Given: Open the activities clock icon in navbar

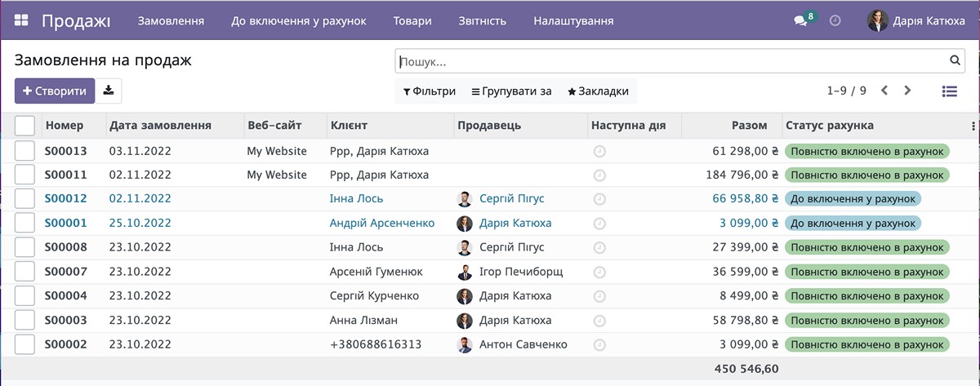Looking at the screenshot, I should [x=835, y=20].
